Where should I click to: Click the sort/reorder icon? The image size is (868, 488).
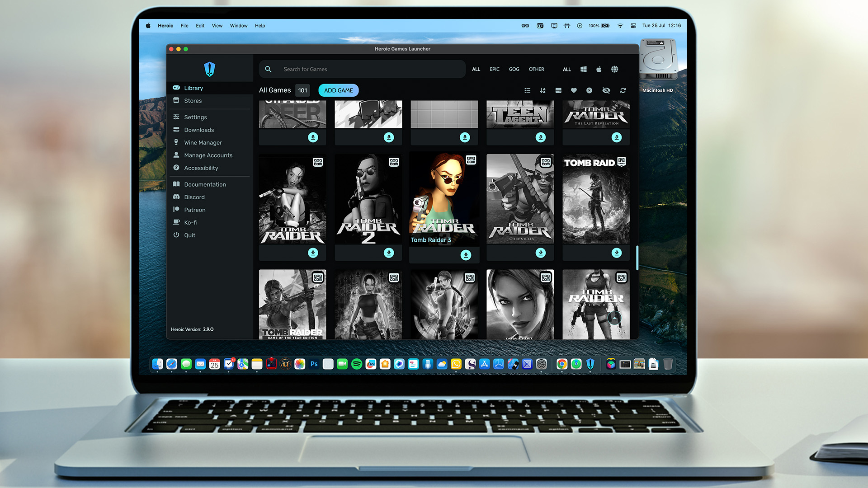[543, 90]
